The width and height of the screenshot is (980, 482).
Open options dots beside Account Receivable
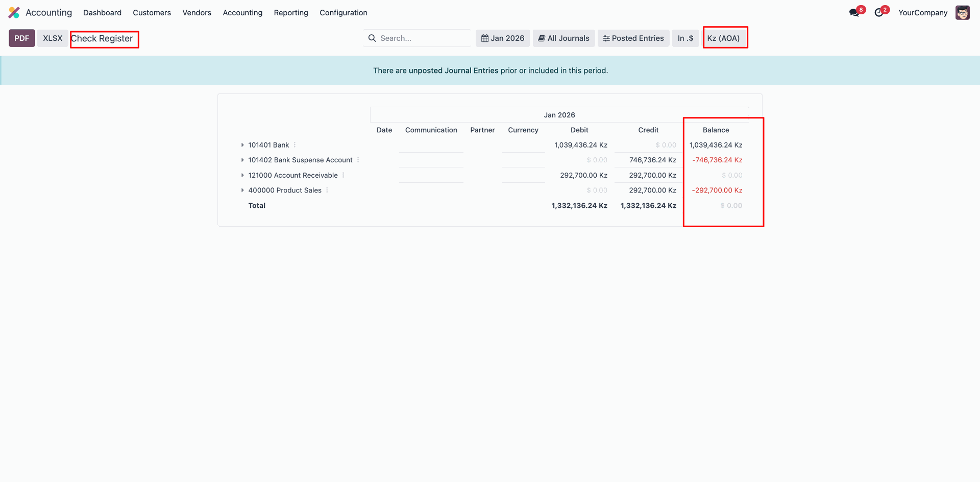pyautogui.click(x=344, y=175)
